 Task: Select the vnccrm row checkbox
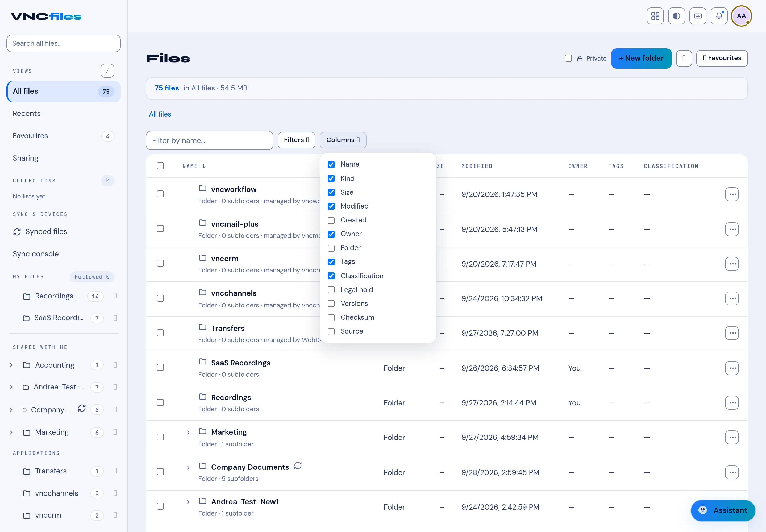click(160, 263)
